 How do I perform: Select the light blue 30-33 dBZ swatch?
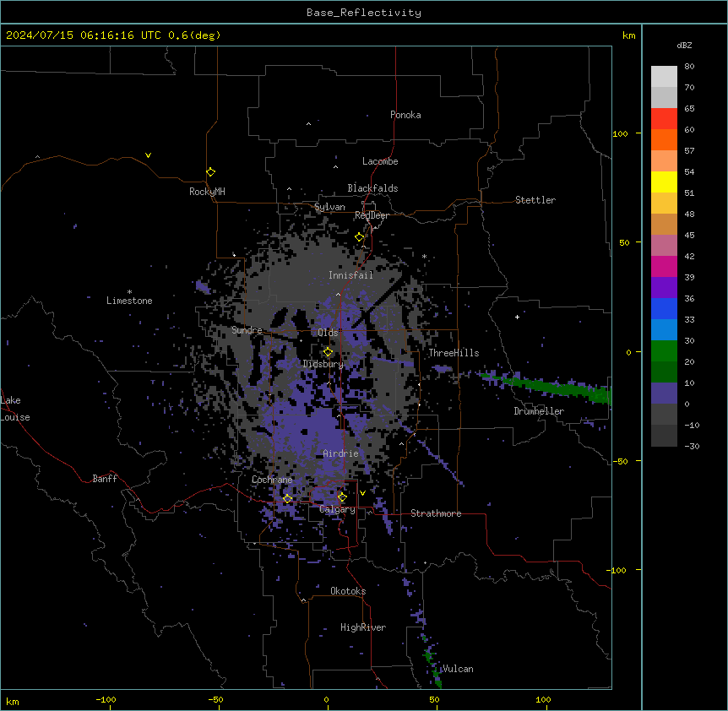click(x=664, y=330)
